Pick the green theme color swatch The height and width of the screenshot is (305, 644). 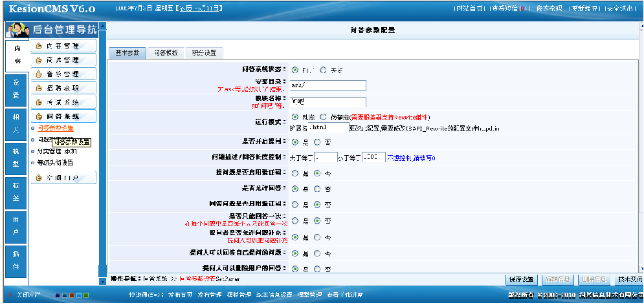pyautogui.click(x=86, y=295)
